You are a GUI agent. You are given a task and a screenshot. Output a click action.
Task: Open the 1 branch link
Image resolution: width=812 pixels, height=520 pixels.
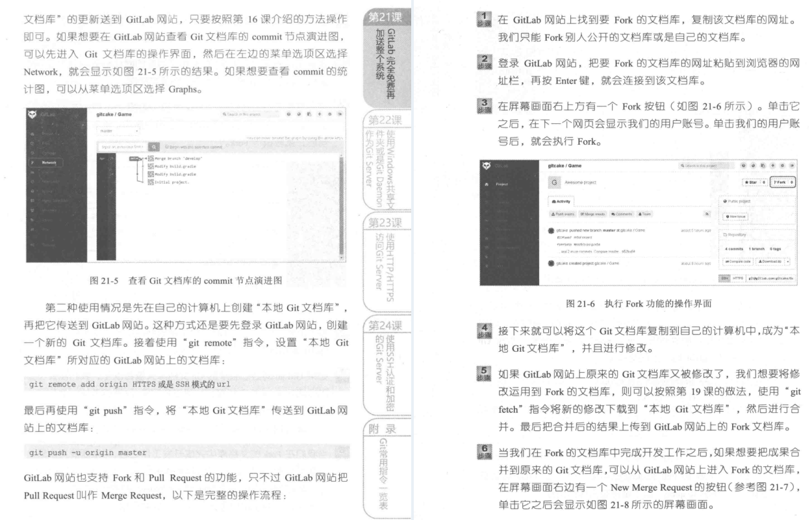(756, 249)
